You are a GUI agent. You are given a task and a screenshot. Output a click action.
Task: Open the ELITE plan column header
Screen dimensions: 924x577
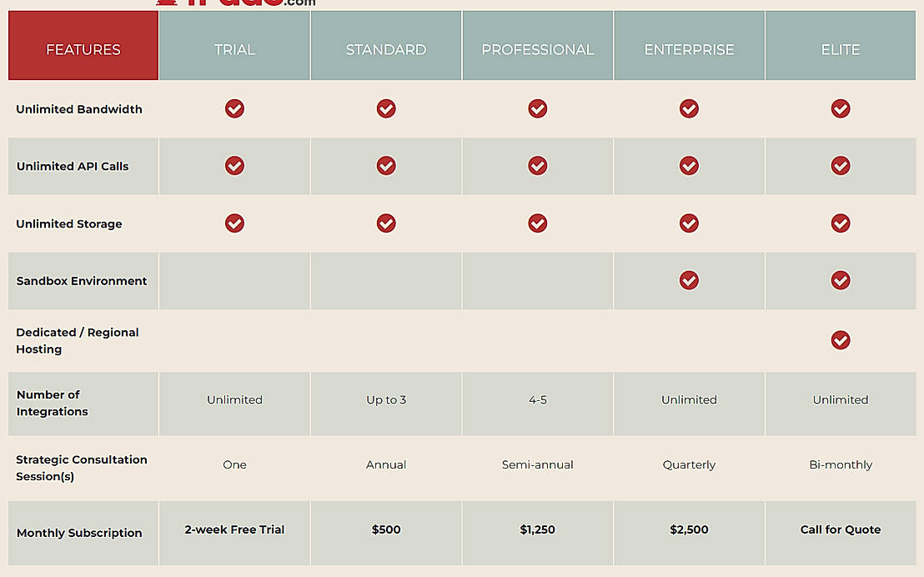click(841, 49)
